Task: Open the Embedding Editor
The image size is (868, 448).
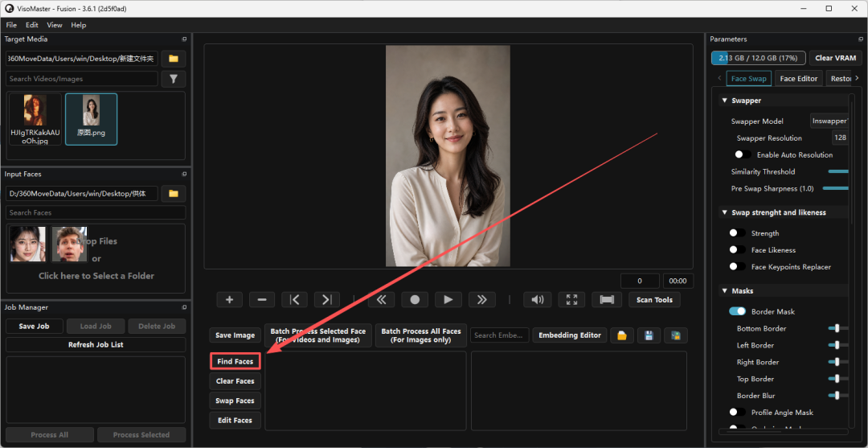Action: [570, 335]
